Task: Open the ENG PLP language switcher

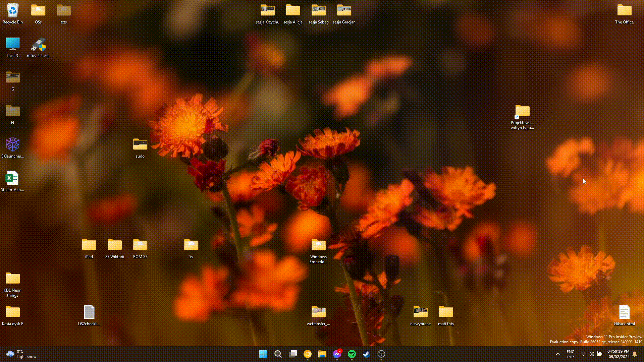Action: coord(570,354)
